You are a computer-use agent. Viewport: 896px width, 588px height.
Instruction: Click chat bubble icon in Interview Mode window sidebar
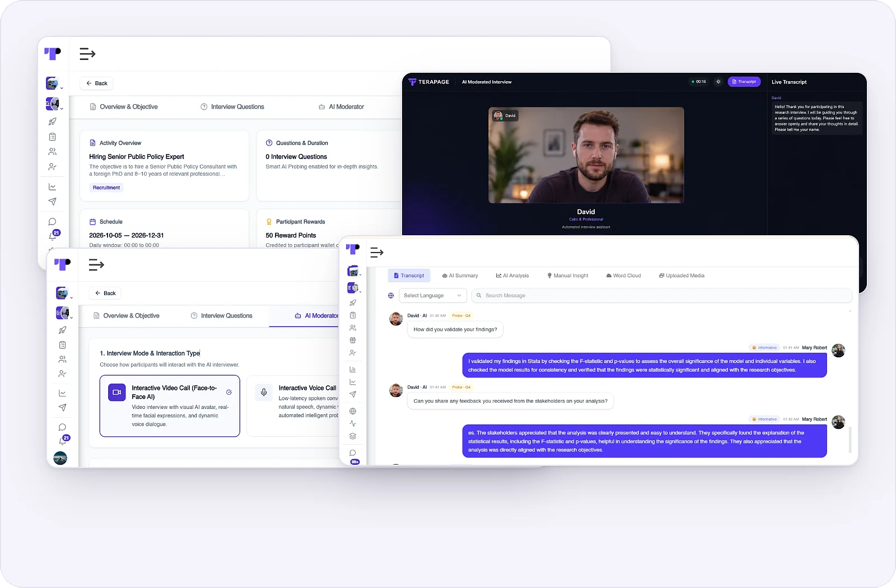click(62, 427)
